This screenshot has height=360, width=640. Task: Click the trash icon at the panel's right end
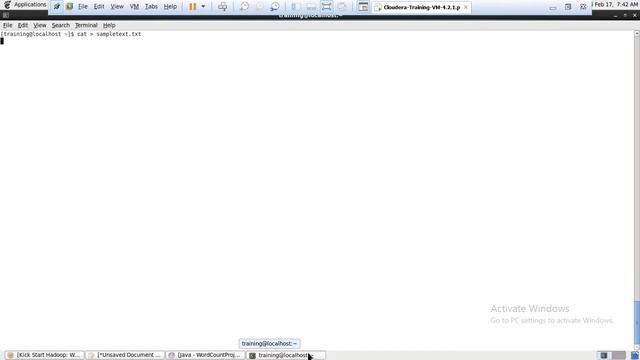tap(635, 356)
